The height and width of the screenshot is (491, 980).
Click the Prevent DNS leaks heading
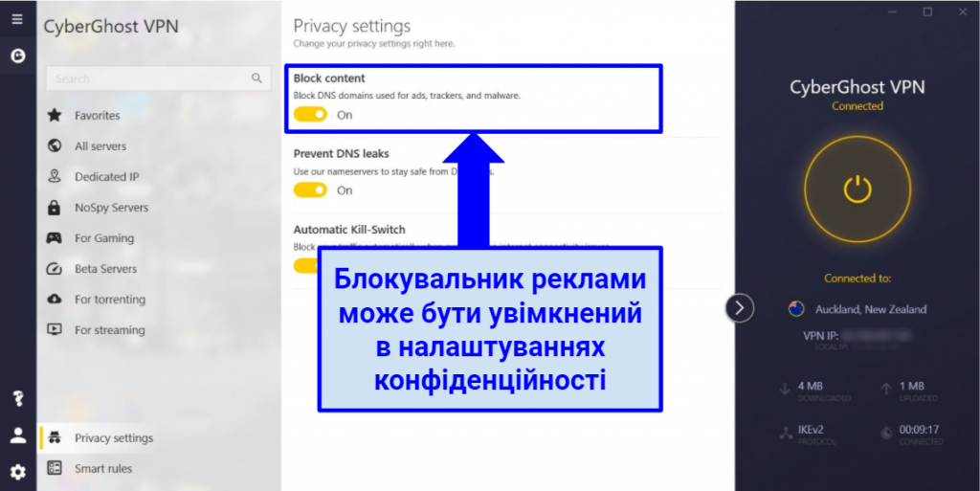point(342,154)
